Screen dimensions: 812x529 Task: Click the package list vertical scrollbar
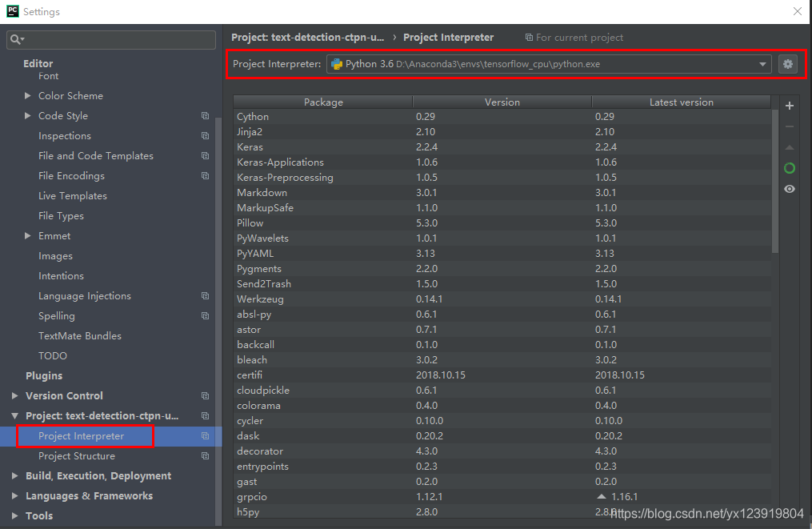pyautogui.click(x=775, y=182)
